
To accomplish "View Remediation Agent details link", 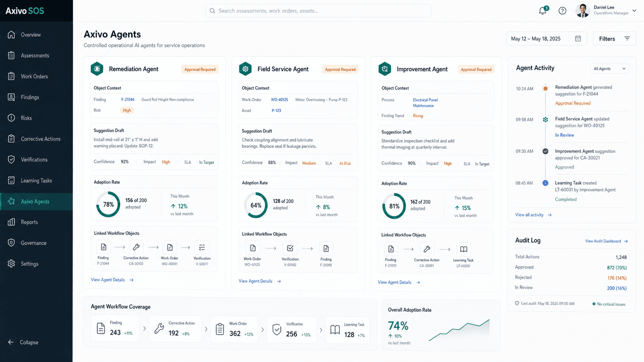I will click(112, 280).
